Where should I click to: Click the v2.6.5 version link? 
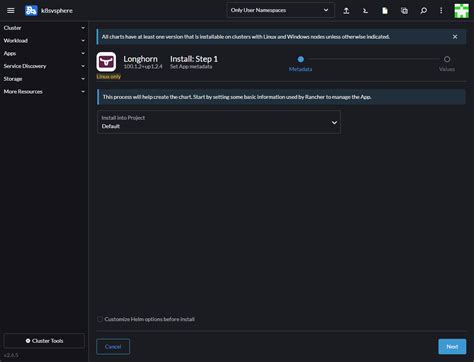point(11,355)
